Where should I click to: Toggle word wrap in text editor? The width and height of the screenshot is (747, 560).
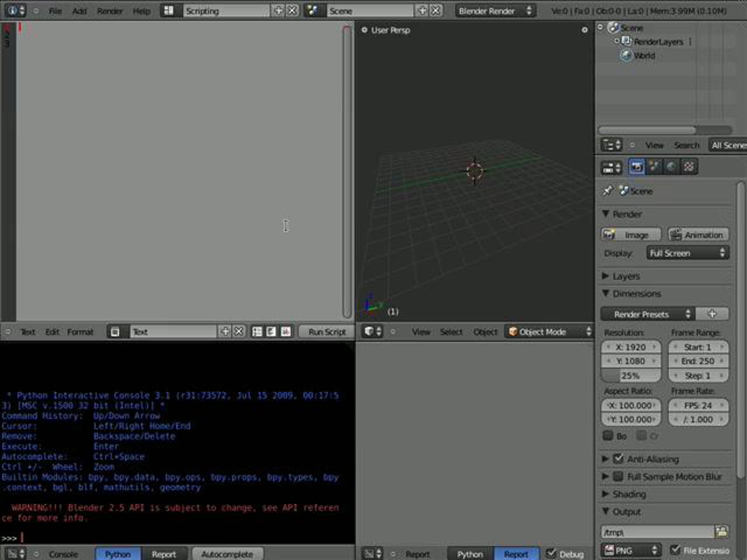click(x=271, y=332)
